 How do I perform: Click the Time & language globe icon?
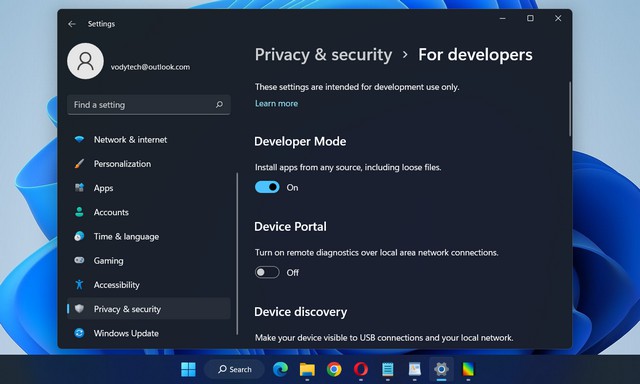click(79, 236)
